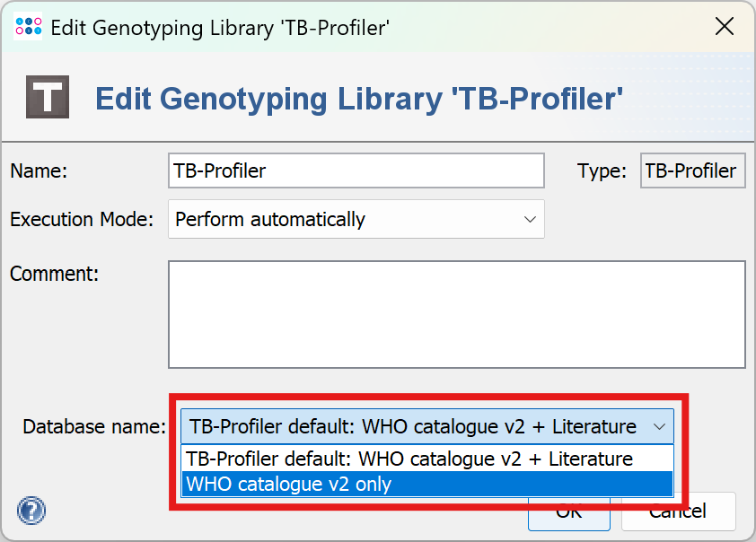This screenshot has width=756, height=542.
Task: Click the 'Name:' label
Action: 39,170
